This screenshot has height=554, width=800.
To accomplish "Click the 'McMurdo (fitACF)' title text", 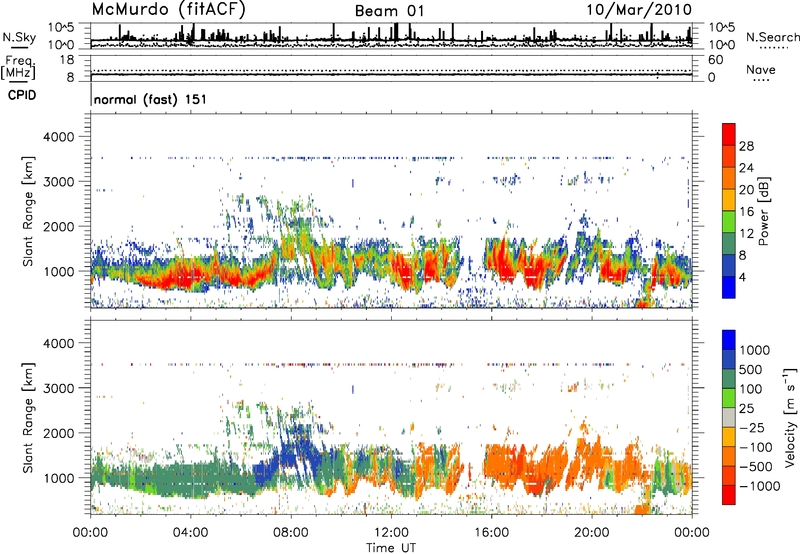I will (x=168, y=10).
